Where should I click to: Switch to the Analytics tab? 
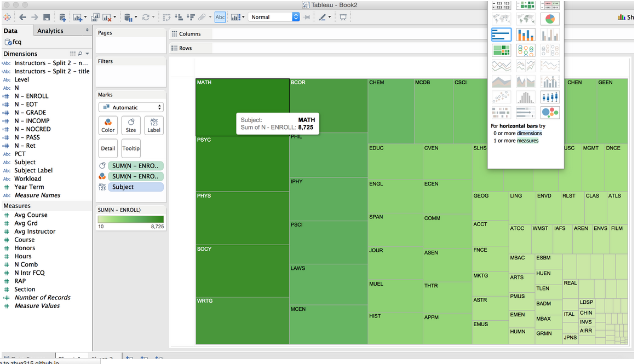point(50,31)
